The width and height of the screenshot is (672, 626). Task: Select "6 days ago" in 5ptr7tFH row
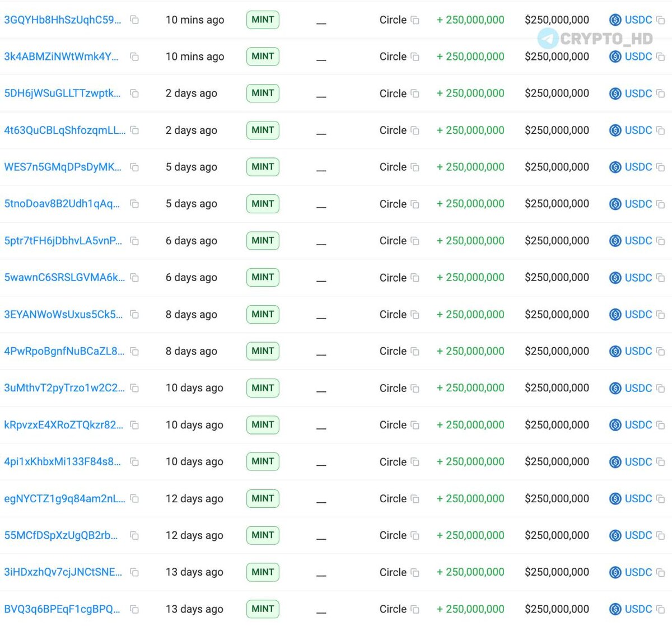[x=191, y=241]
